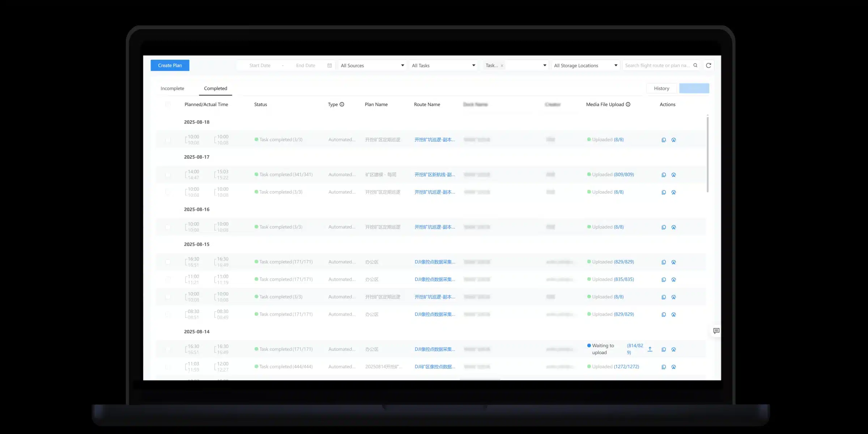Check the 2025-08-18 10:00 task row

[168, 140]
